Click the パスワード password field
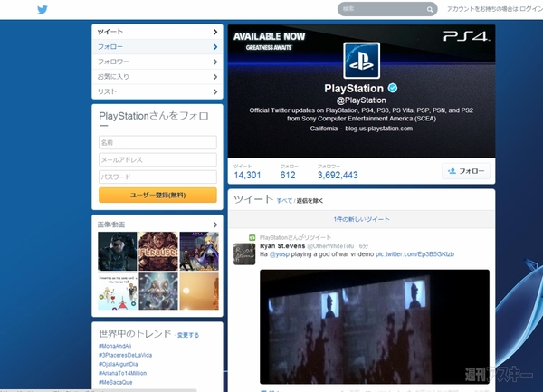This screenshot has width=543, height=392. [157, 177]
